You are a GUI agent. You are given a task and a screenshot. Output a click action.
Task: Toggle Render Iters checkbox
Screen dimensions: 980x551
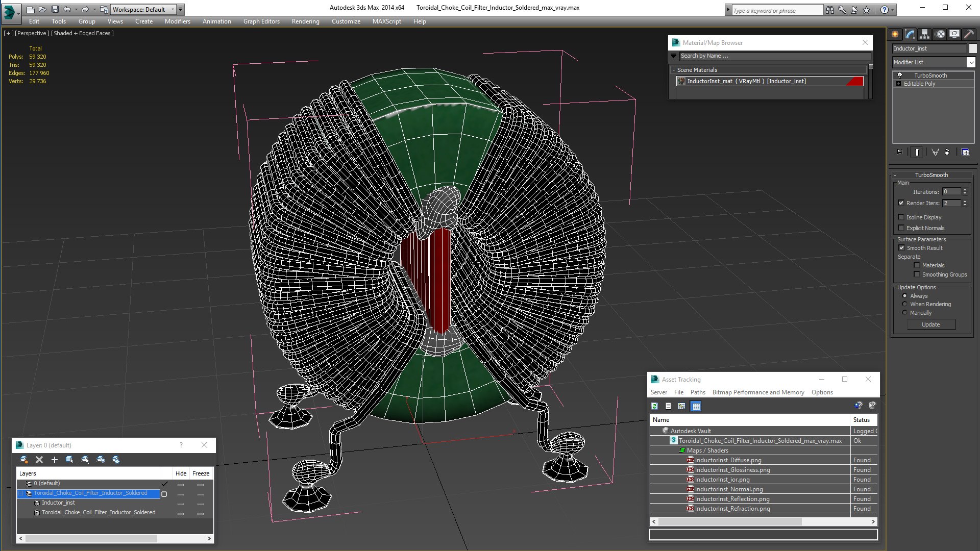click(901, 203)
